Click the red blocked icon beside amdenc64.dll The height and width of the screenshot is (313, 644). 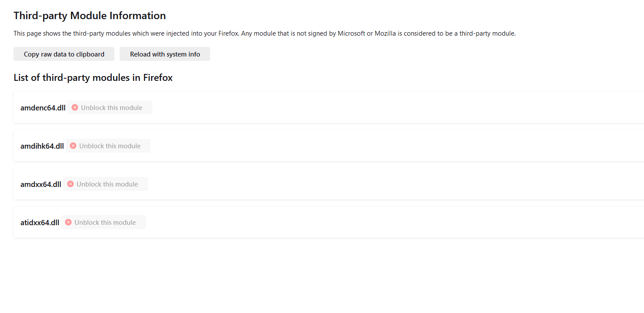pos(75,107)
